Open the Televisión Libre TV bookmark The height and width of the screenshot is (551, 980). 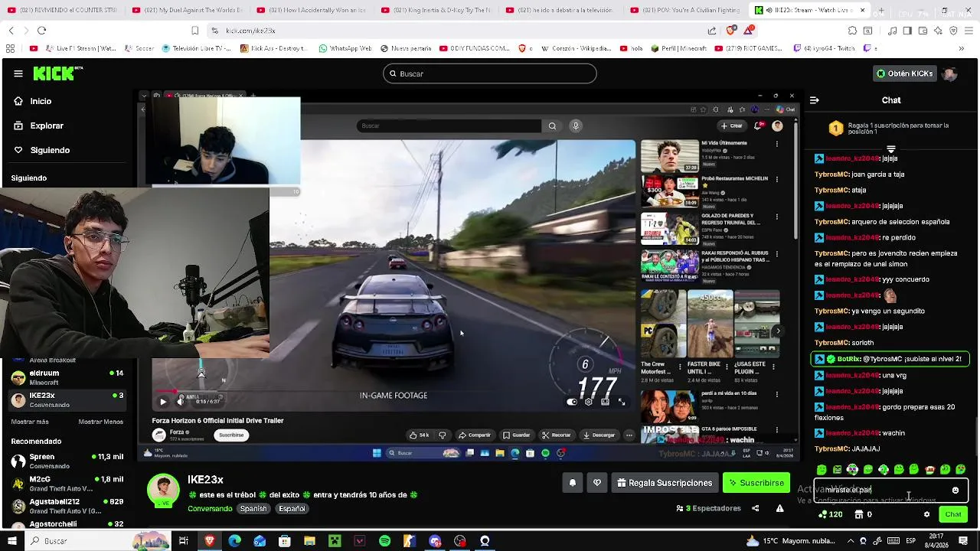click(x=197, y=48)
